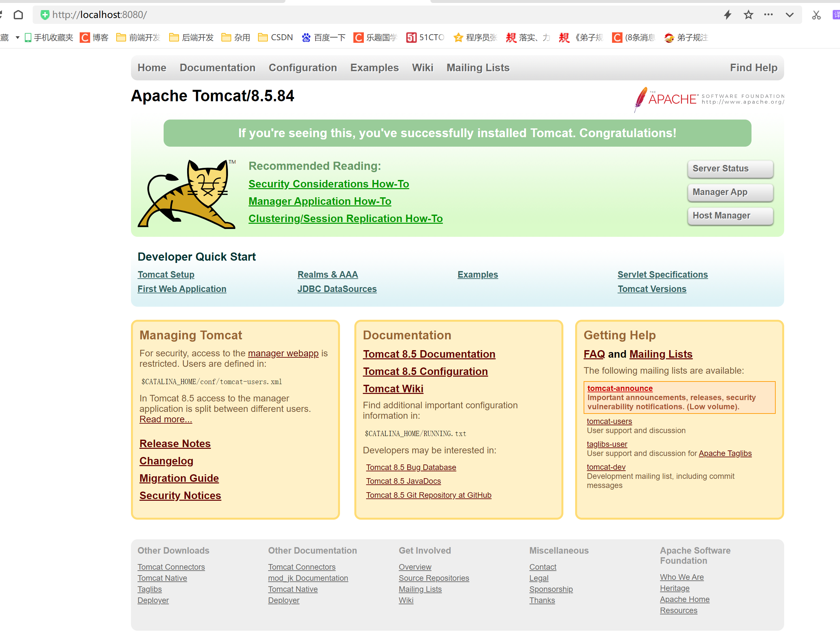840x633 pixels.
Task: Open the 百度一下 bookmark
Action: pyautogui.click(x=324, y=37)
